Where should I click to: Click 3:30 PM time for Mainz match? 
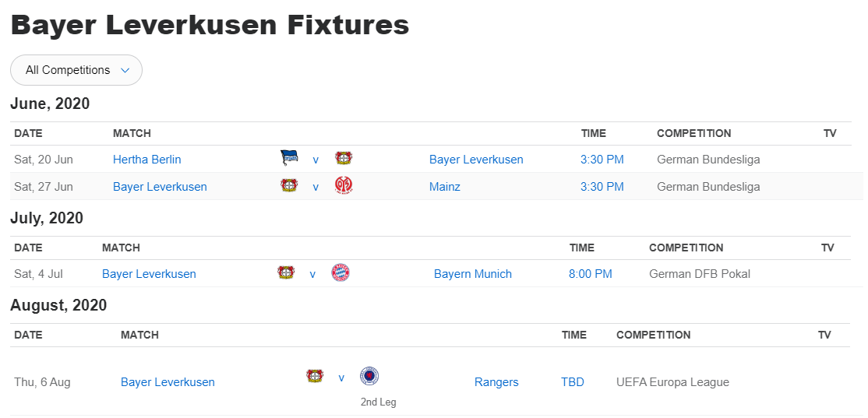click(x=602, y=187)
